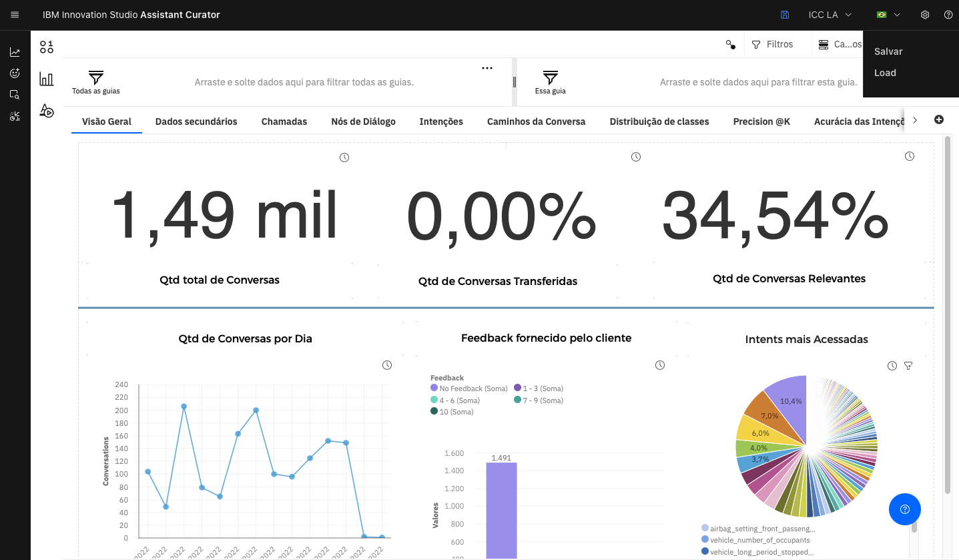
Task: Select the bar chart visualizations icon
Action: coord(46,79)
